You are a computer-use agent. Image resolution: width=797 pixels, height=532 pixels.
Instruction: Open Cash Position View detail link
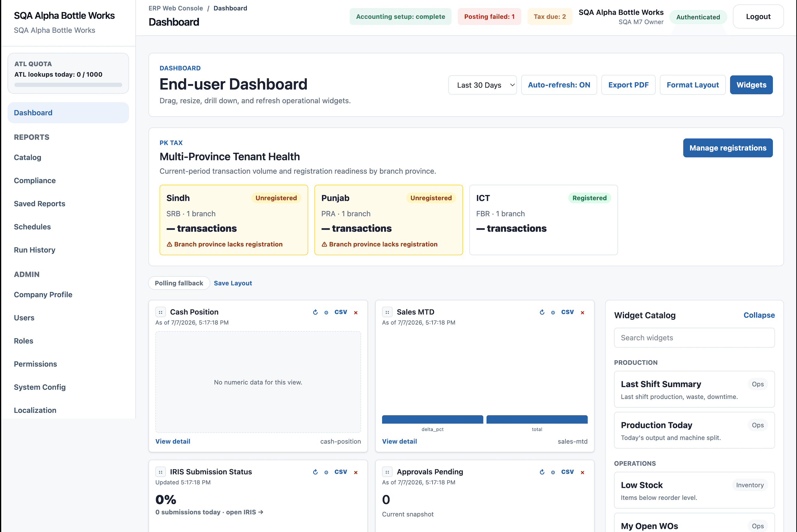(173, 441)
